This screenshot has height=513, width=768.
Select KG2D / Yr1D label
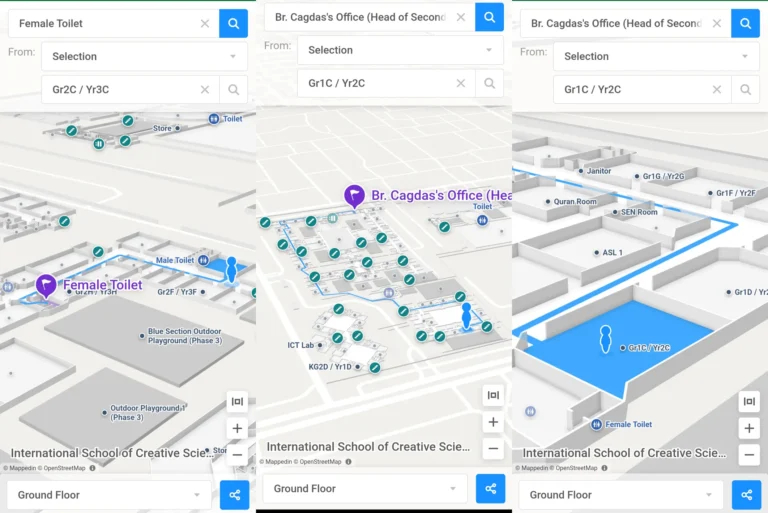(330, 366)
